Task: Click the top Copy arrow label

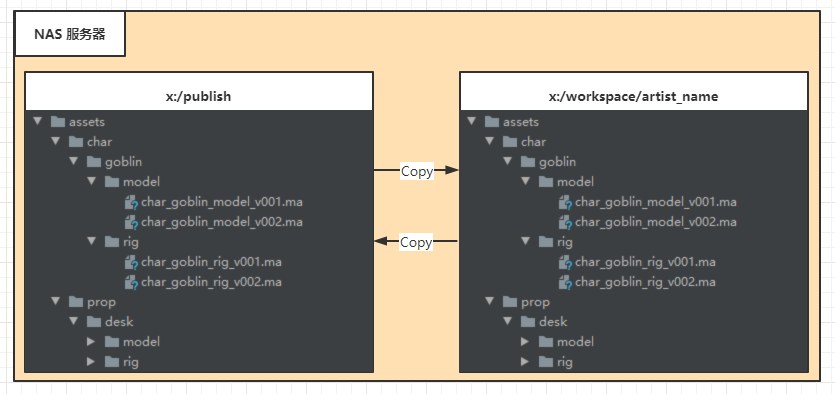Action: pyautogui.click(x=417, y=171)
